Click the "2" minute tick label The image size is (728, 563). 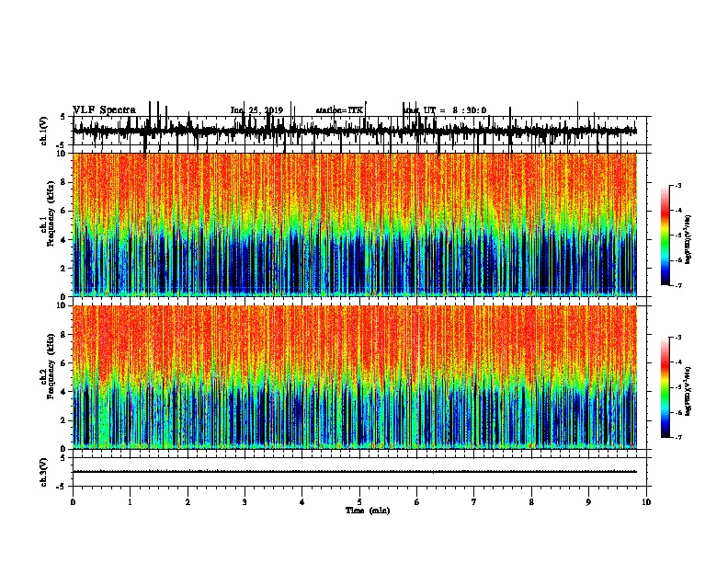pyautogui.click(x=188, y=502)
